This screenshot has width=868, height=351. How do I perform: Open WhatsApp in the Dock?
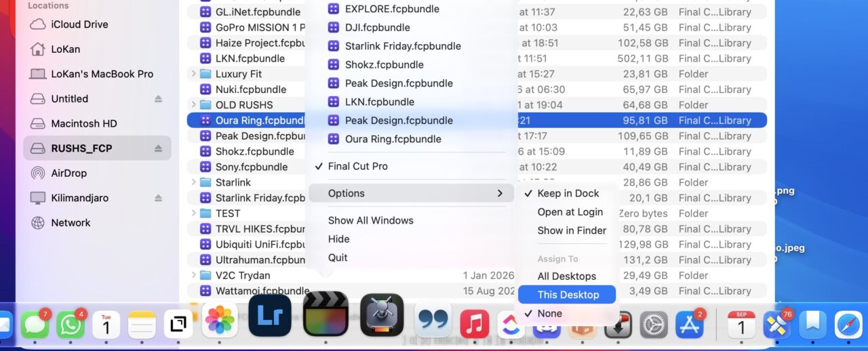[x=71, y=325]
